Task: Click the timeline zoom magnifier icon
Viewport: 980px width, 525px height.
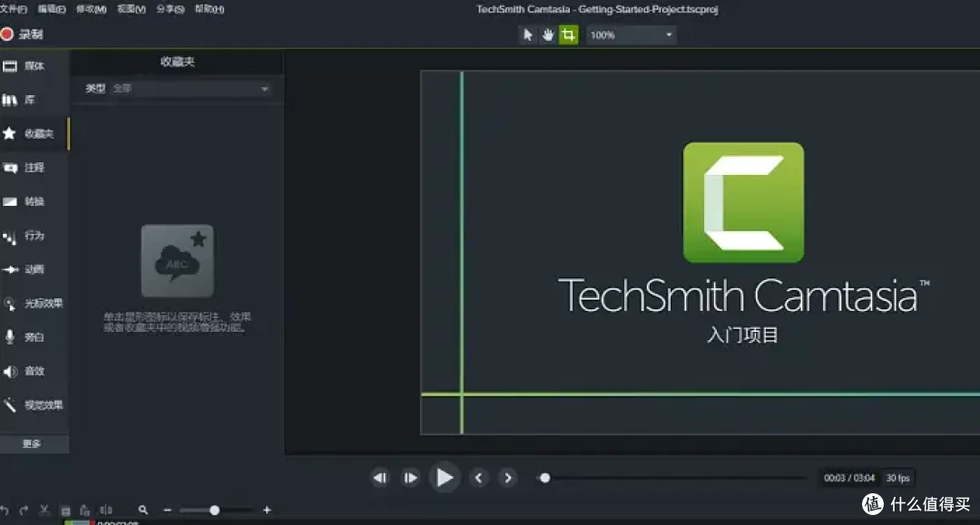Action: (x=143, y=510)
